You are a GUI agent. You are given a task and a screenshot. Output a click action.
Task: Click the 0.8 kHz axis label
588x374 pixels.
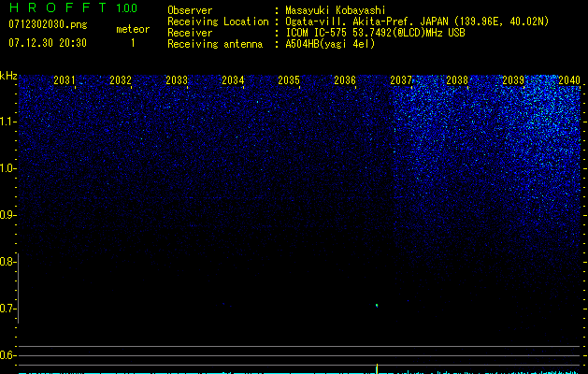[7, 262]
